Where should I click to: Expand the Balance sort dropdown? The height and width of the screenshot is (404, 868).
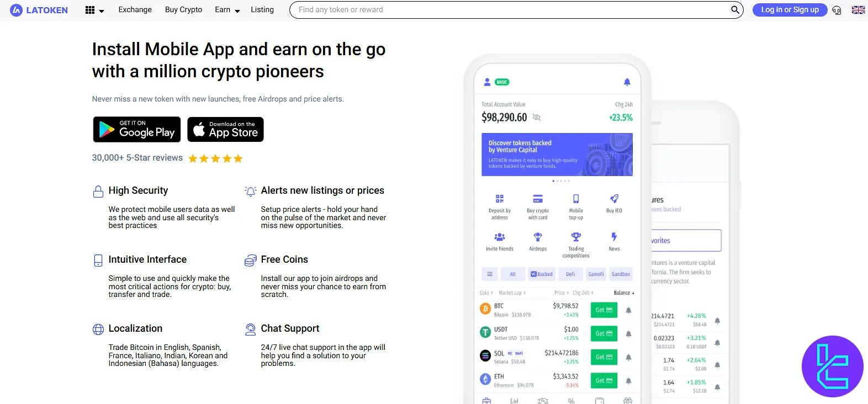point(624,293)
